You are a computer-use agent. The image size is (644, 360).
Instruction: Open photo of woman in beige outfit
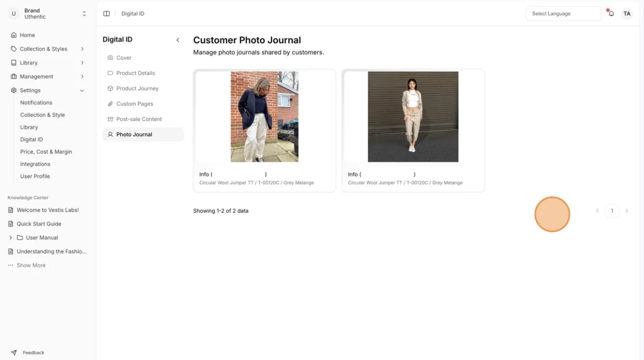[413, 117]
